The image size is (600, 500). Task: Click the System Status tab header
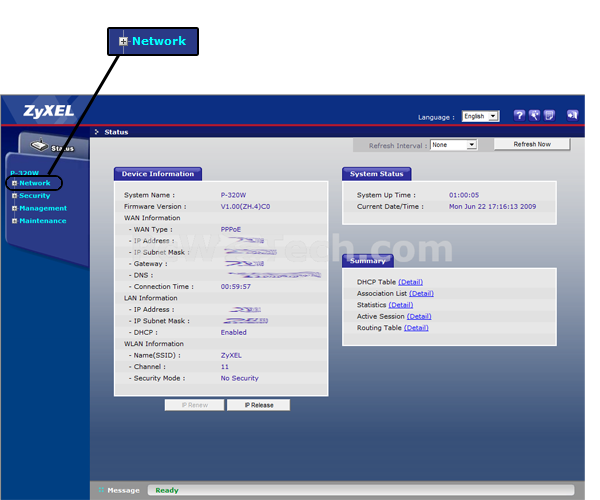377,174
